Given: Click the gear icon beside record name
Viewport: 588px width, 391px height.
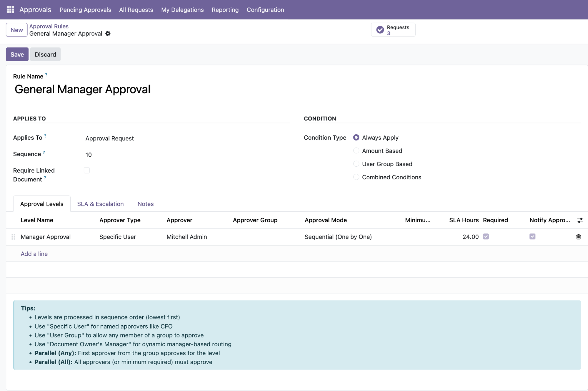Looking at the screenshot, I should click(x=108, y=34).
